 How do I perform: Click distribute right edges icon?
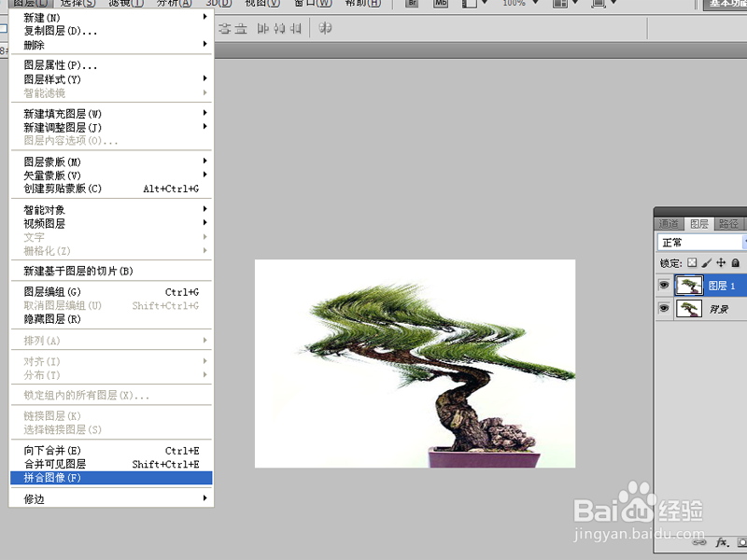[x=295, y=29]
